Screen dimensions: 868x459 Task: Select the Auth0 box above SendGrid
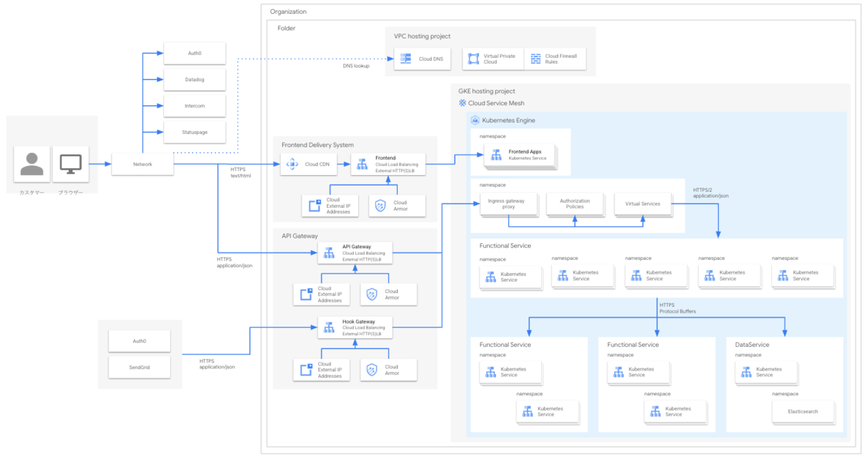(x=140, y=341)
